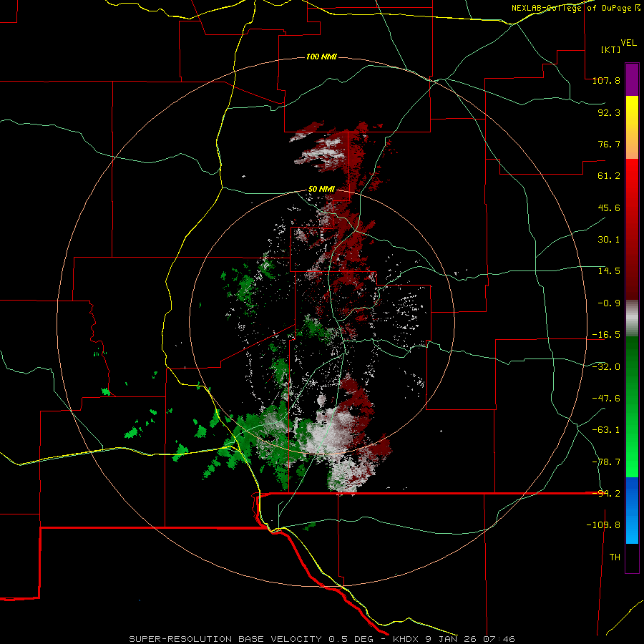Click the "50 NMI" range ring label
This screenshot has height=644, width=644.
coord(321,190)
